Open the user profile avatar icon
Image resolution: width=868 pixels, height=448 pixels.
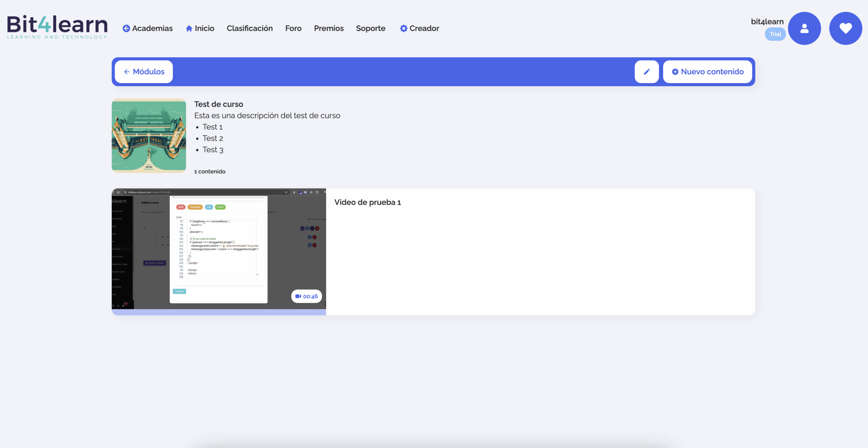(804, 28)
